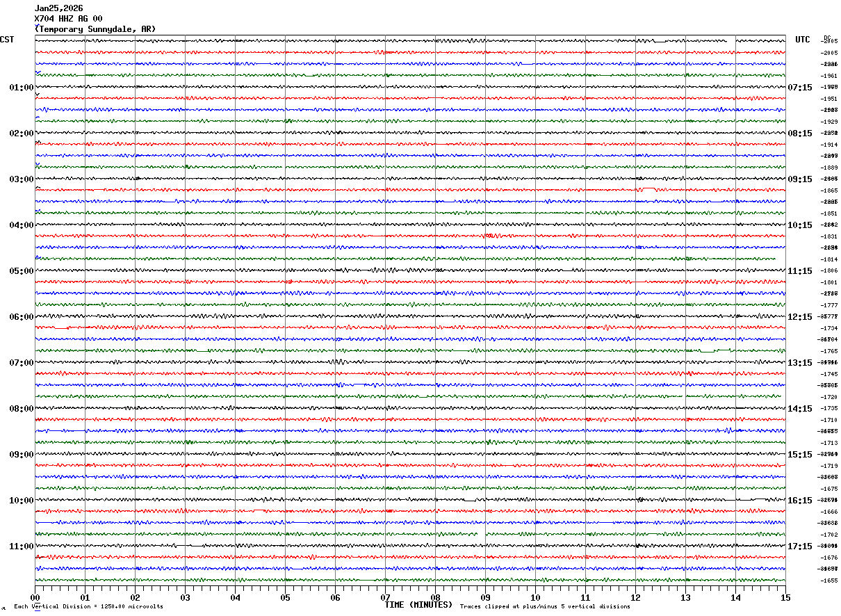Select the DC offset value -1929
Screen dimensions: 841x616
(829, 122)
